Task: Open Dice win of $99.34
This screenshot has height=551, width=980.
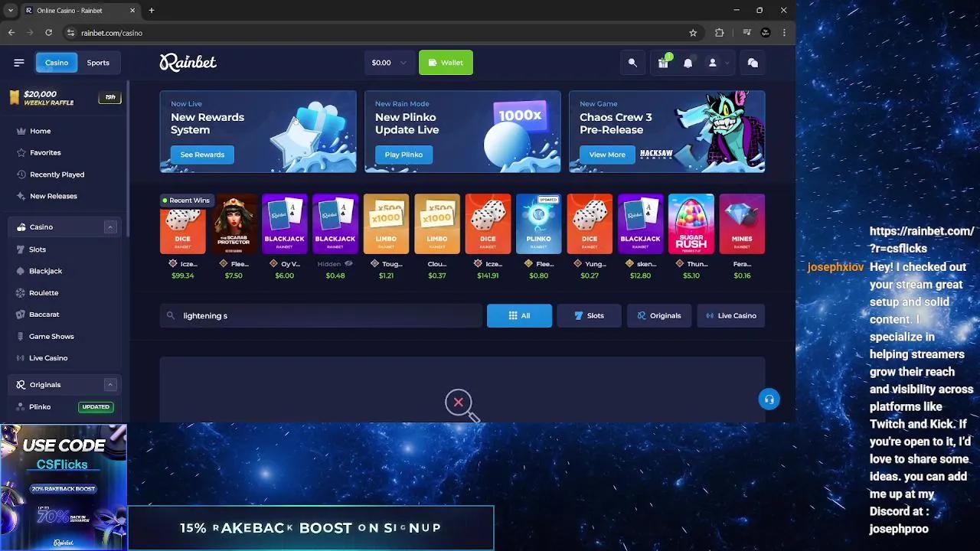Action: pos(182,230)
